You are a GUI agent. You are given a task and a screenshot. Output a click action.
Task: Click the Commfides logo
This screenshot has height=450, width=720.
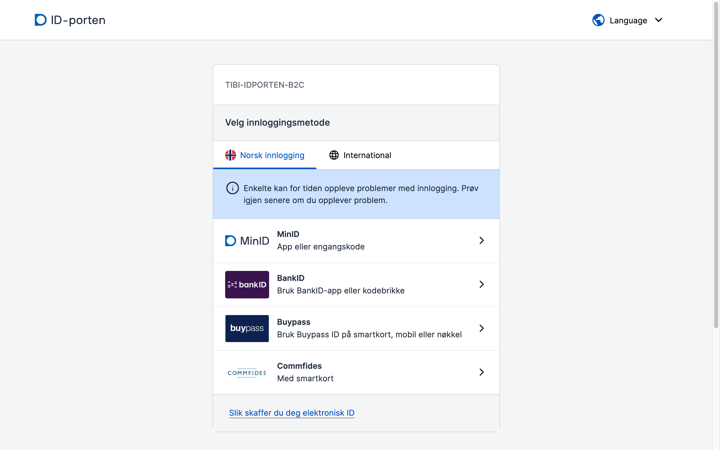coord(247,372)
